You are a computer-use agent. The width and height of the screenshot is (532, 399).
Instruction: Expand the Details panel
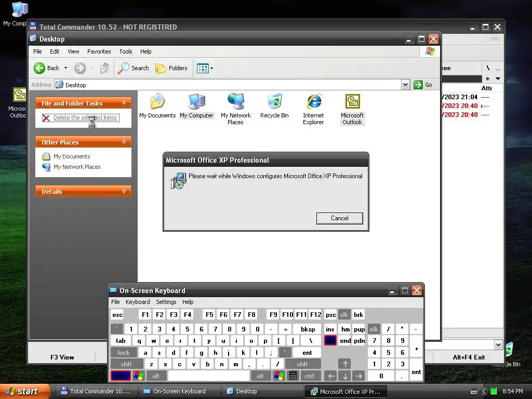click(124, 191)
